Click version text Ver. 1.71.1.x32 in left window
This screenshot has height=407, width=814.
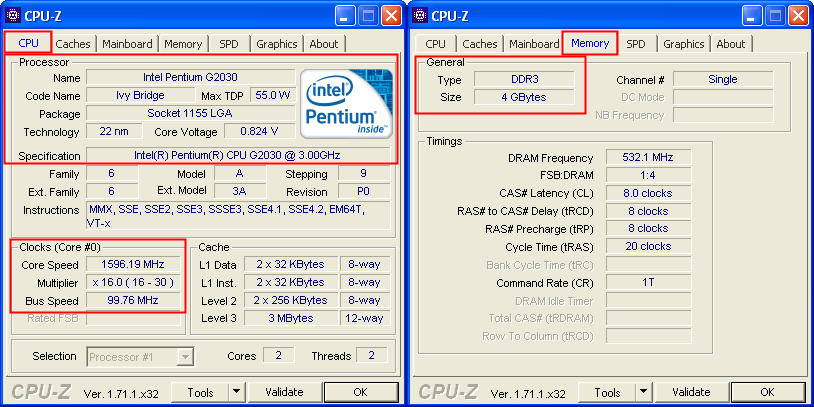point(121,393)
